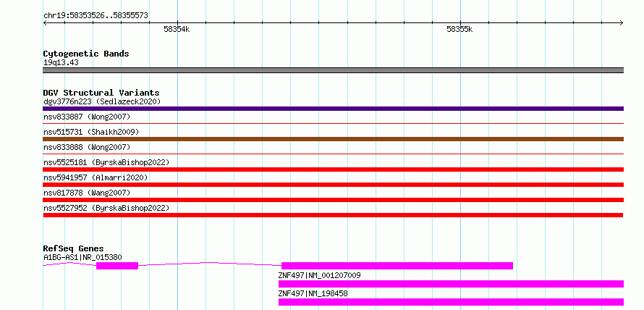Screen dimensions: 644x310
Task: Open dgv3776n223 (Sedlazeck2020) variant label
Action: pos(102,101)
